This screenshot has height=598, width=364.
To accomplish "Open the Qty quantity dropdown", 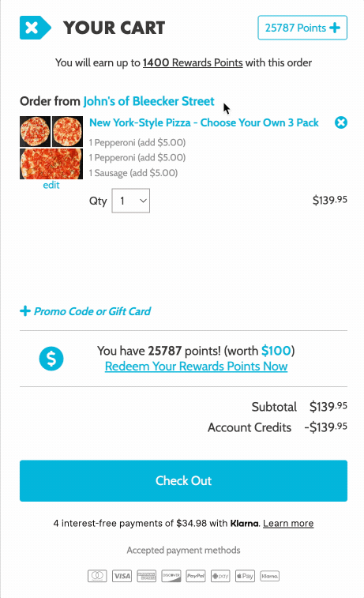I will [x=131, y=201].
